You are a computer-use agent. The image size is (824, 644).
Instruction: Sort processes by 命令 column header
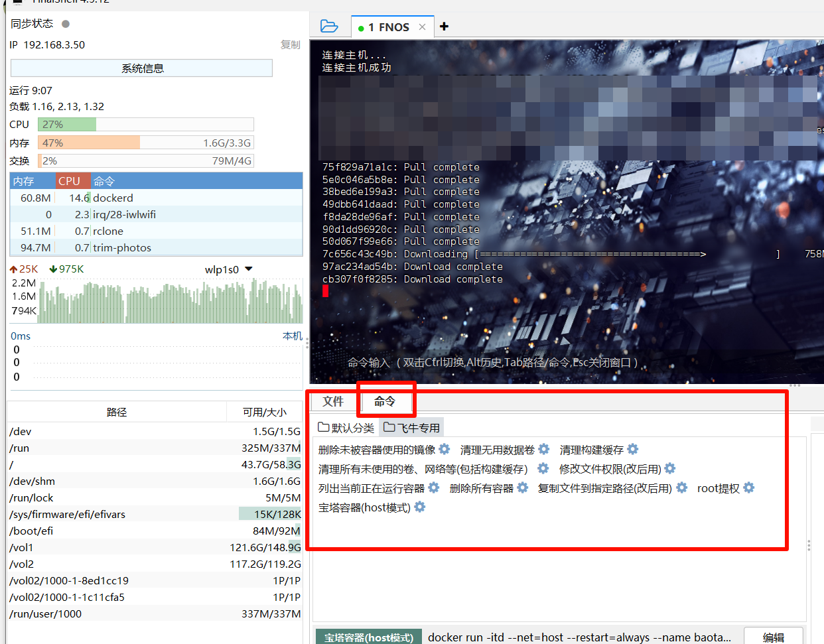[196, 181]
